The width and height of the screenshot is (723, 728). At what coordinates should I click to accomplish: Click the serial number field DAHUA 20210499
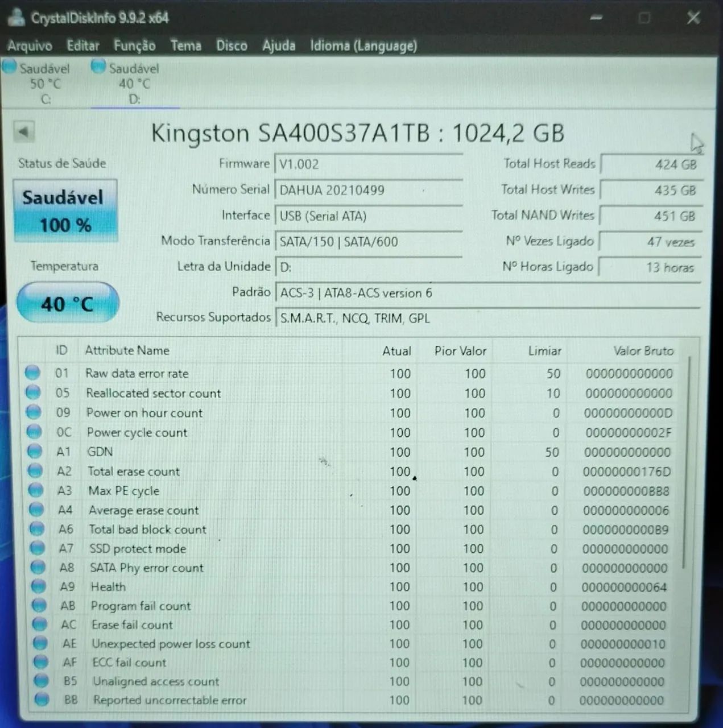368,190
